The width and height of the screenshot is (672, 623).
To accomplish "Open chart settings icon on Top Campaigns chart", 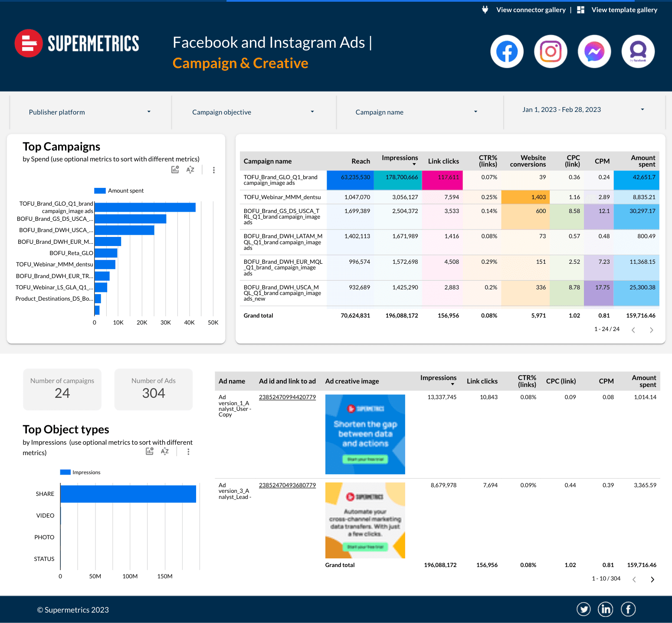I will click(x=175, y=170).
